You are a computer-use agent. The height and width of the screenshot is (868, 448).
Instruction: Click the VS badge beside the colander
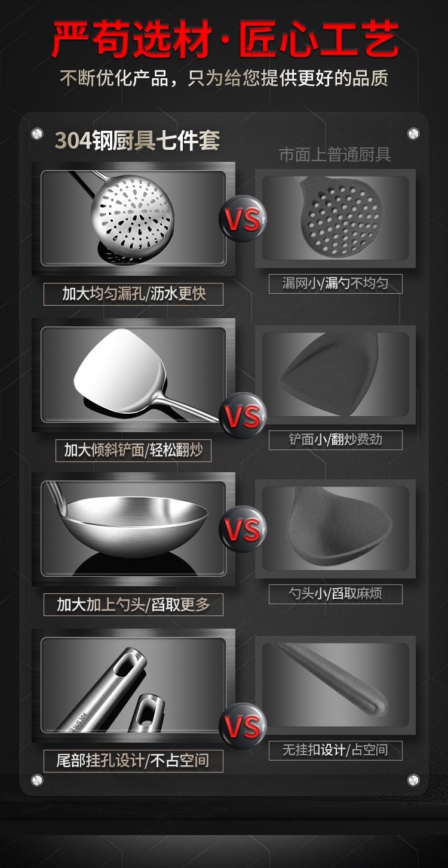click(243, 219)
